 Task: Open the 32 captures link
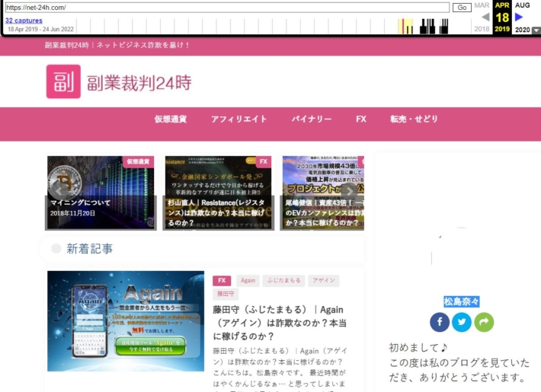click(x=24, y=21)
